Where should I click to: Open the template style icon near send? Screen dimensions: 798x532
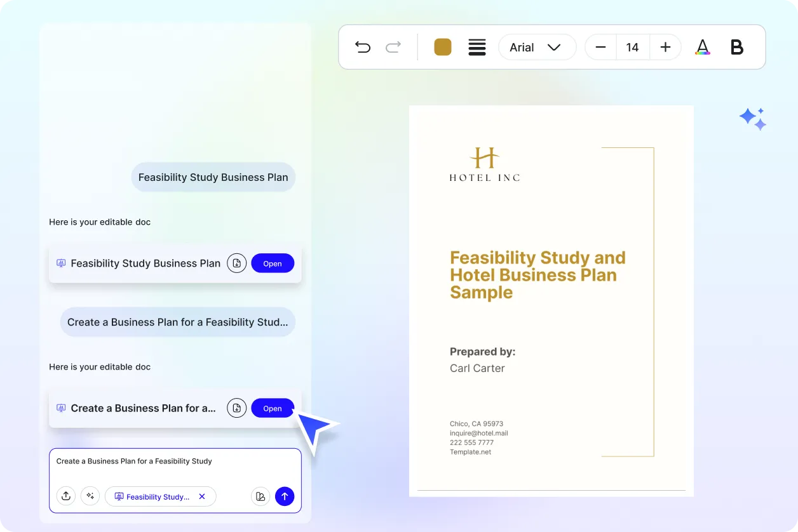260,496
